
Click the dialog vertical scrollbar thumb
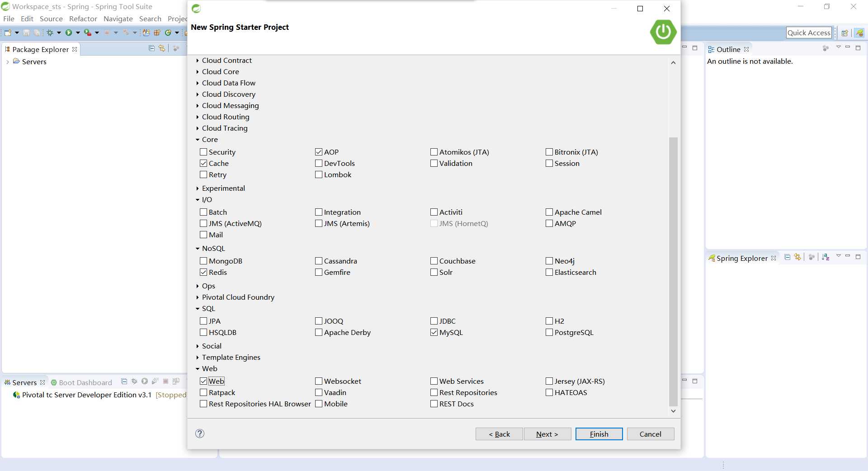pyautogui.click(x=673, y=271)
